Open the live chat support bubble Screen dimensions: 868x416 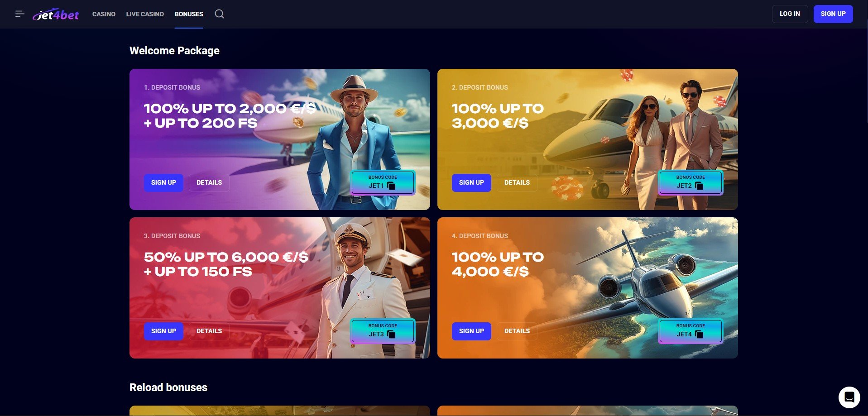coord(849,397)
